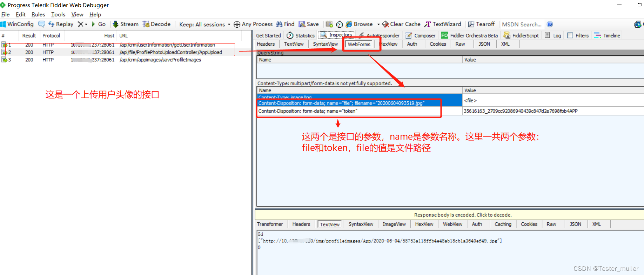644x275 pixels.
Task: Switch to the AutoResponder tab
Action: (379, 35)
